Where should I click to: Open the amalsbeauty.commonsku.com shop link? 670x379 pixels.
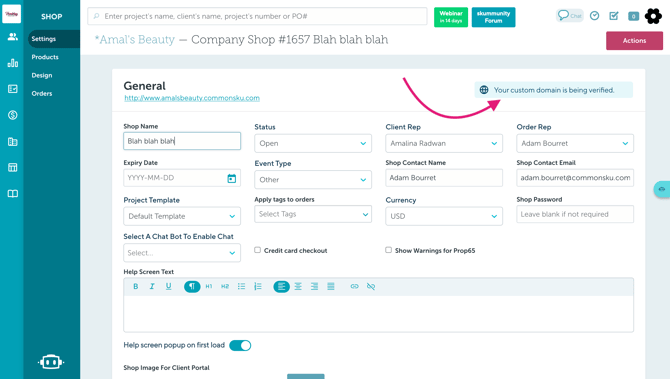click(192, 98)
